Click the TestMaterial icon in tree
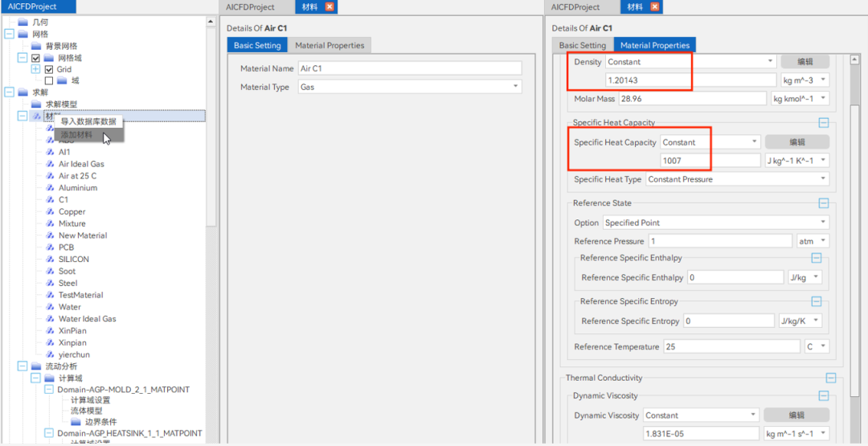The image size is (868, 446). 50,295
